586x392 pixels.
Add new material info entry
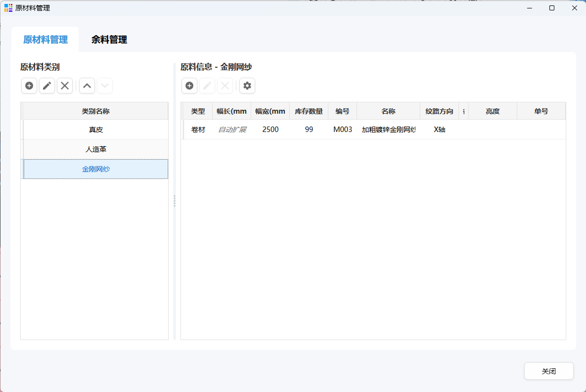click(x=189, y=86)
